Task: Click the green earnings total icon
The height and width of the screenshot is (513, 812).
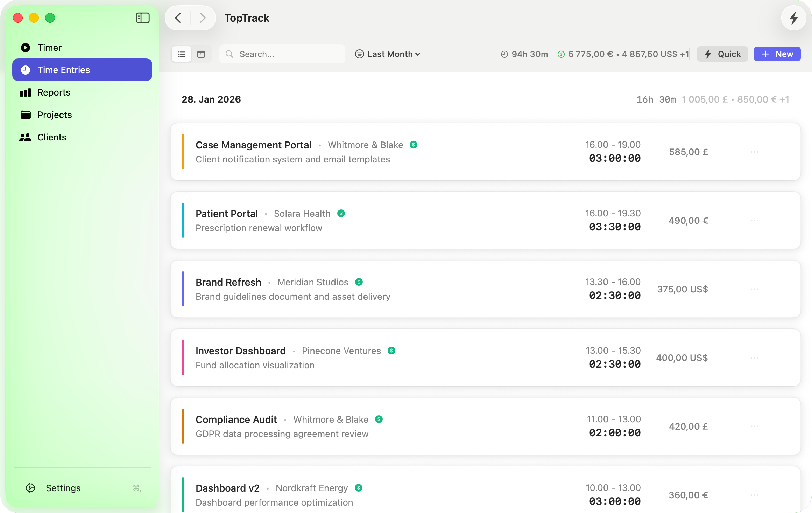Action: tap(561, 54)
